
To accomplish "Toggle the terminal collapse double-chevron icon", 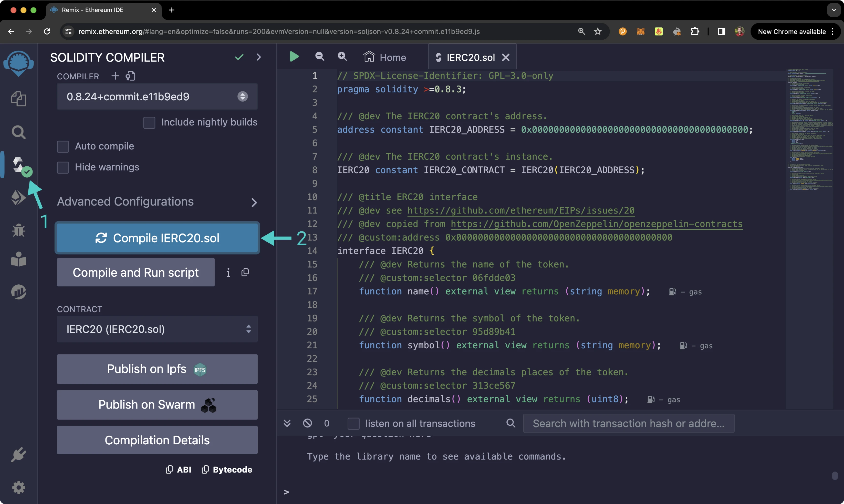I will click(x=287, y=423).
